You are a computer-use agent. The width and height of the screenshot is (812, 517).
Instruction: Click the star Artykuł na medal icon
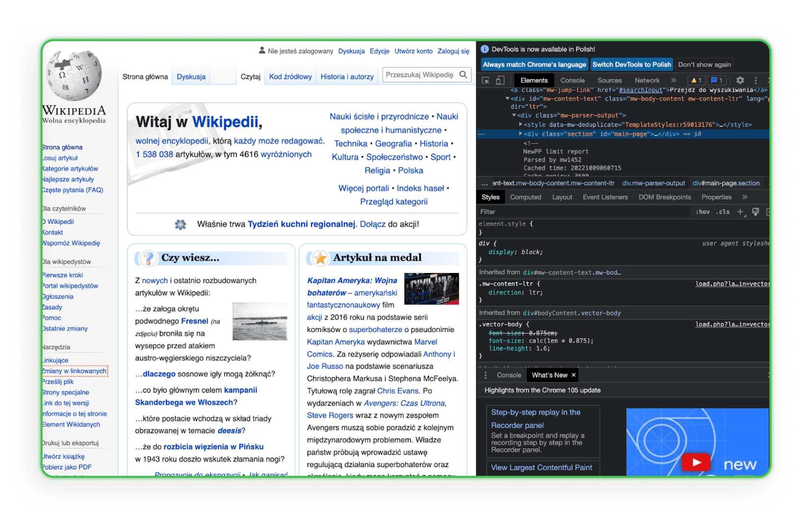click(x=320, y=258)
